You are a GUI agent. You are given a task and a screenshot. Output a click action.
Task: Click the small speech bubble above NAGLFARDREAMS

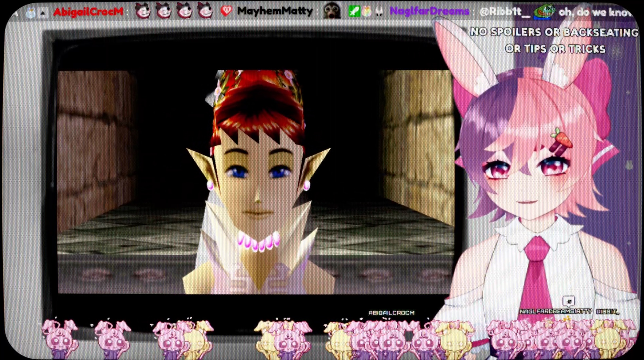coord(569,301)
